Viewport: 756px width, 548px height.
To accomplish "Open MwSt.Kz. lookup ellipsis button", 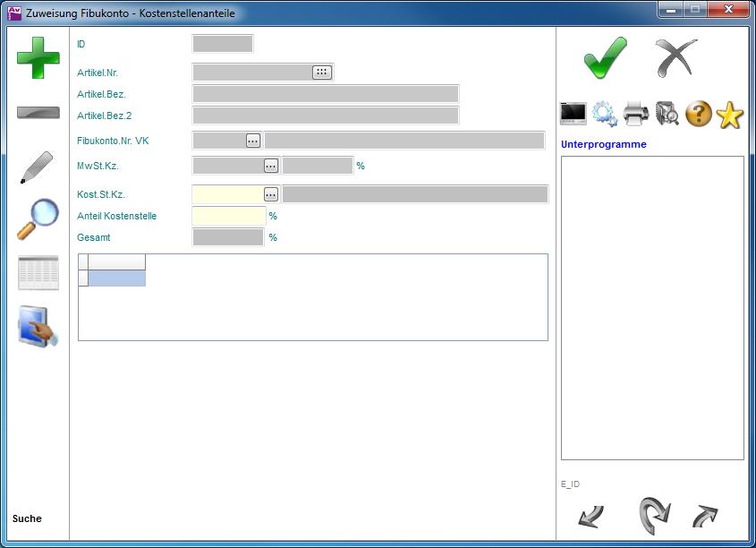I will pos(270,166).
